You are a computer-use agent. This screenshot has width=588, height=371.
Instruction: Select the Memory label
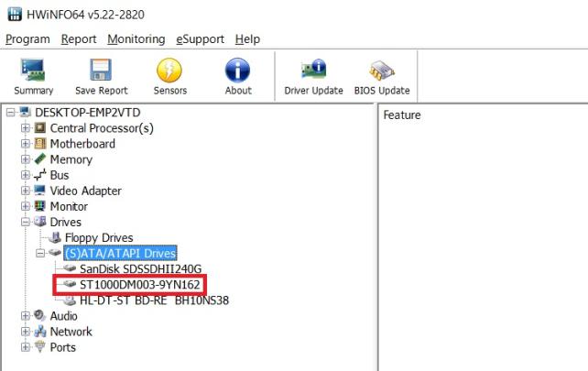[x=71, y=159]
